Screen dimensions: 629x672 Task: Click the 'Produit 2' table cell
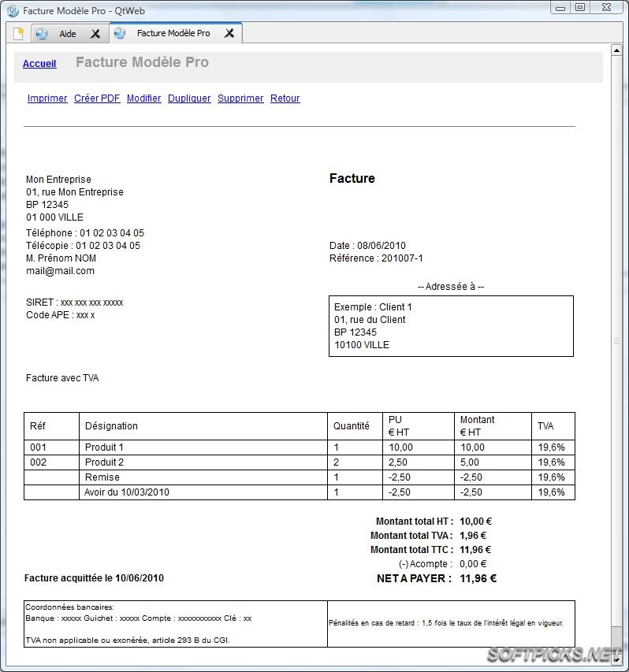[x=203, y=462]
